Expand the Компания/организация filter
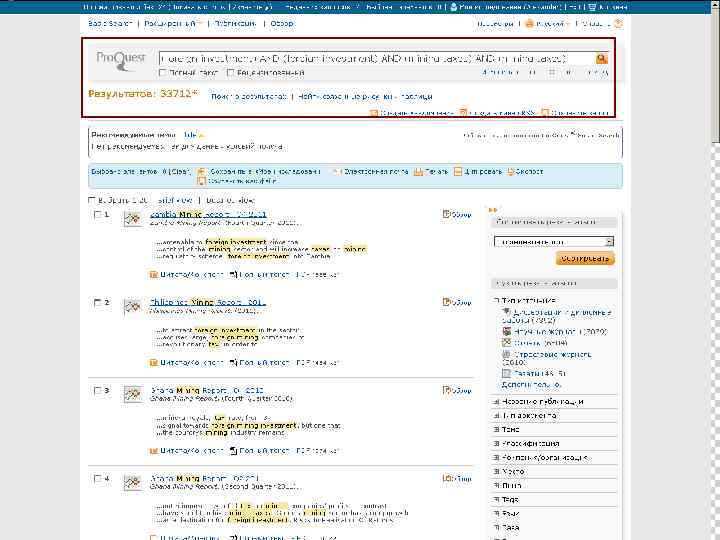The width and height of the screenshot is (720, 540). coord(496,458)
